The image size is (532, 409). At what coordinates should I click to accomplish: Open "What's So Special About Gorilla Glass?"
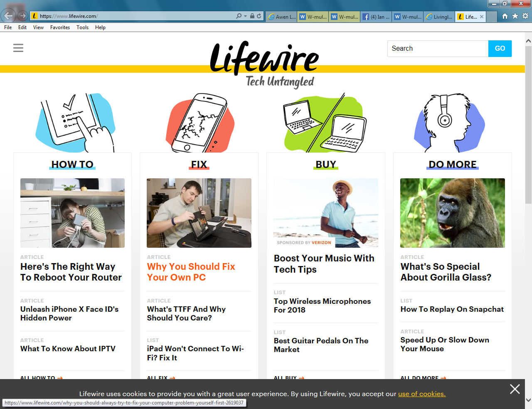tap(446, 272)
